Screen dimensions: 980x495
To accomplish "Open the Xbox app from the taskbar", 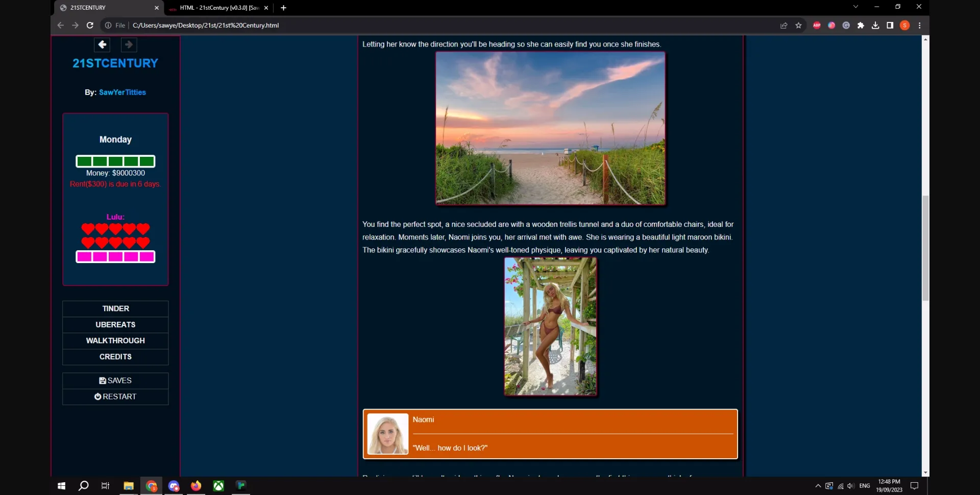I will tap(218, 486).
